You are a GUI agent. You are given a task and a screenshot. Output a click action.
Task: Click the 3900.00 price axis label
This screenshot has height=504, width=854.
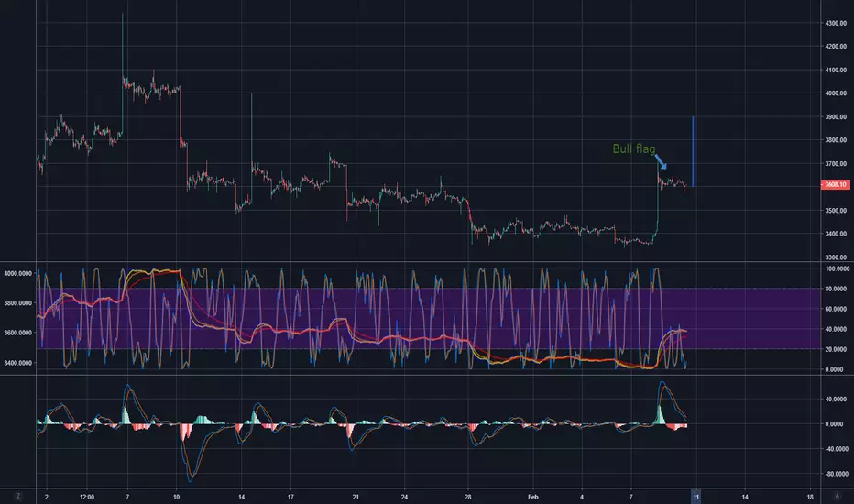pos(836,116)
